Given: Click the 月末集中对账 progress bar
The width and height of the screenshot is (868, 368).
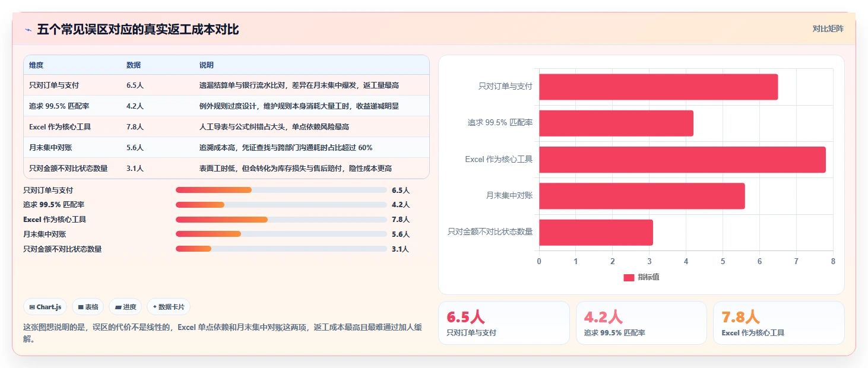Looking at the screenshot, I should 281,234.
